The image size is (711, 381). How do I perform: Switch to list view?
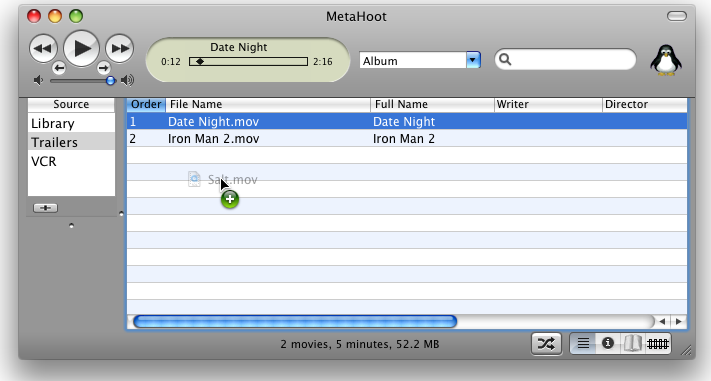583,344
